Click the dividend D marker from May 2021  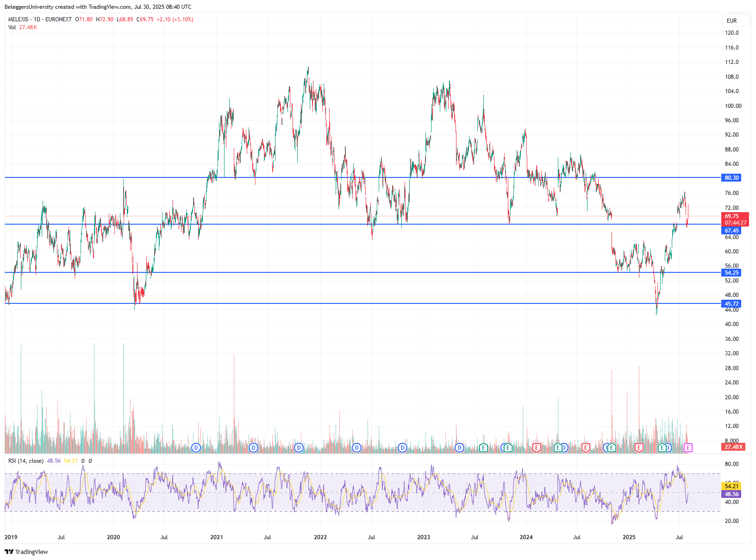tap(253, 448)
